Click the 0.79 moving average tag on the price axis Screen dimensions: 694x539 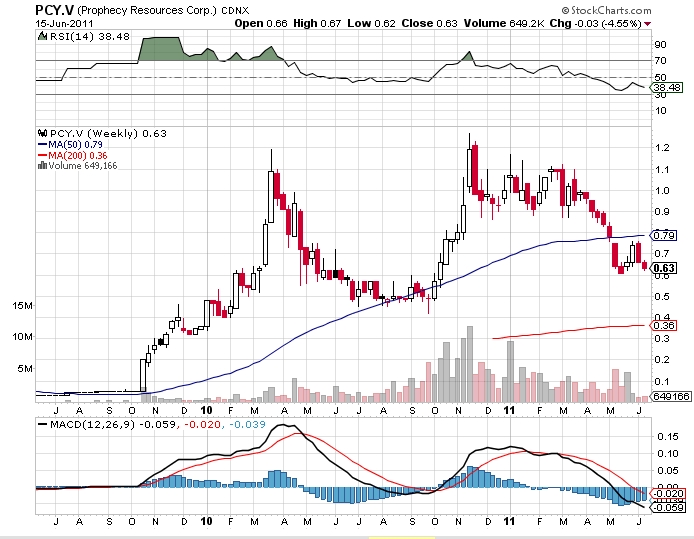tap(663, 235)
